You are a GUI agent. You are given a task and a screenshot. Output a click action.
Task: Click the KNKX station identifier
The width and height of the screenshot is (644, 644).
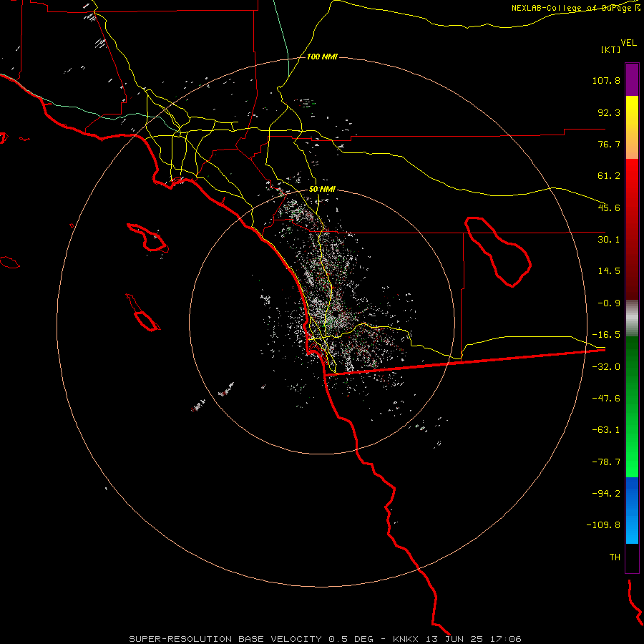[406, 639]
